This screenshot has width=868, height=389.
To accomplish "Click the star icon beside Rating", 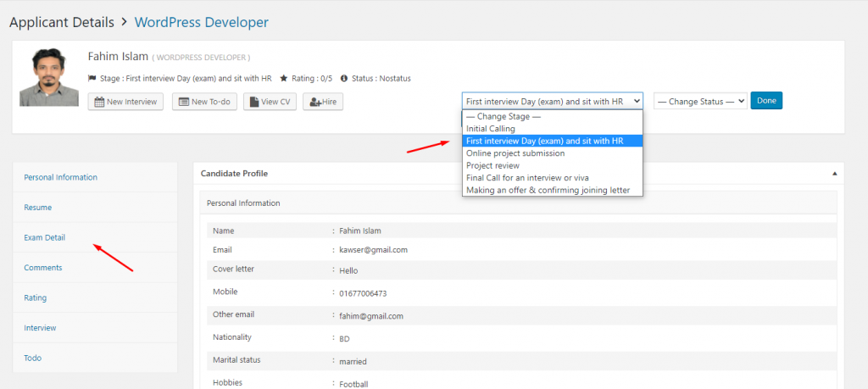I will click(x=283, y=78).
